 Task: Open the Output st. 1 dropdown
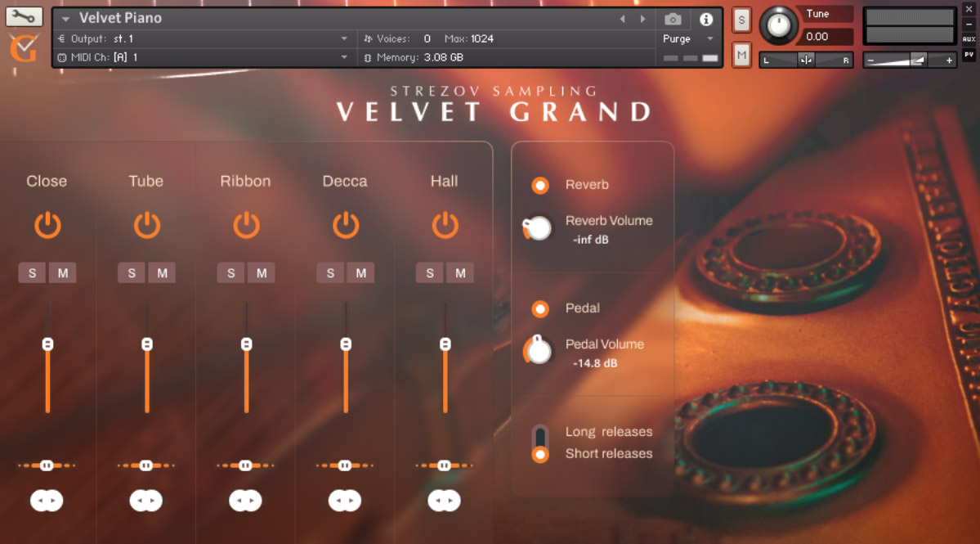(x=204, y=38)
